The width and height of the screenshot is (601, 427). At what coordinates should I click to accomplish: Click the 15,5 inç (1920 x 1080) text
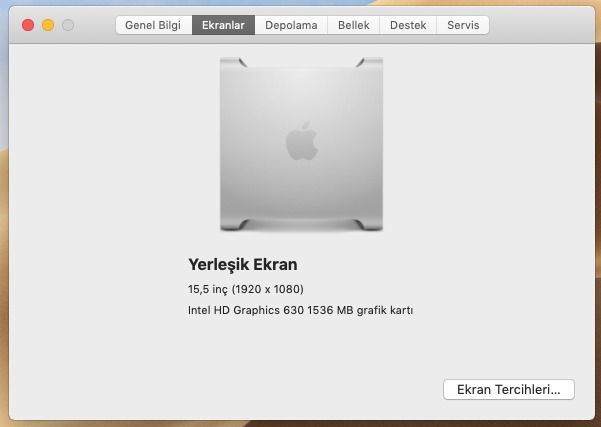[x=246, y=289]
